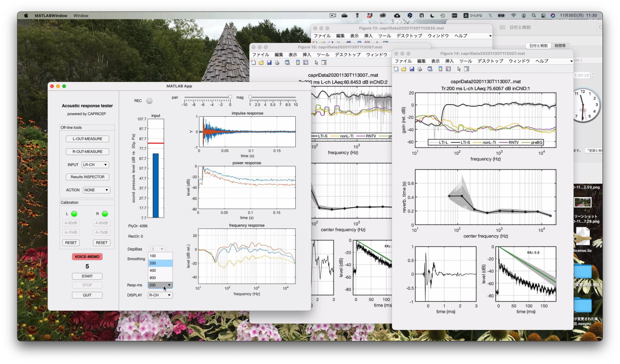Viewport: 620px width, 364px height.
Task: Open the ツール menu in Figure 14
Action: pos(465,61)
